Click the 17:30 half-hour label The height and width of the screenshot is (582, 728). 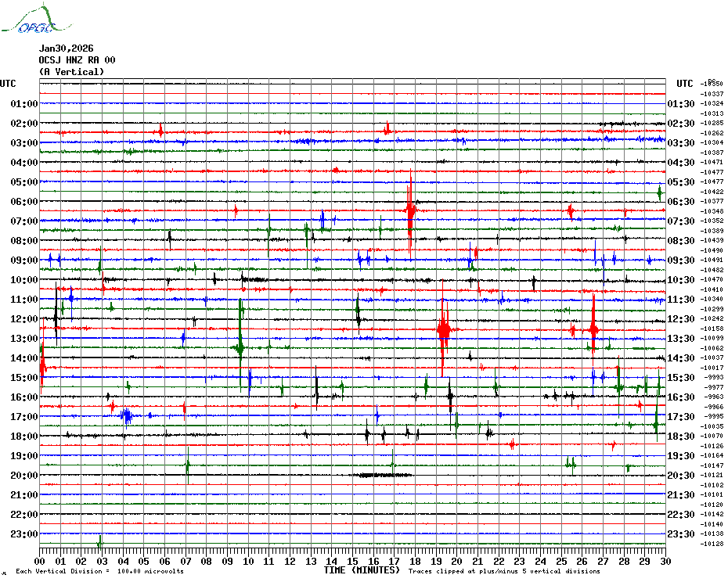coord(681,416)
